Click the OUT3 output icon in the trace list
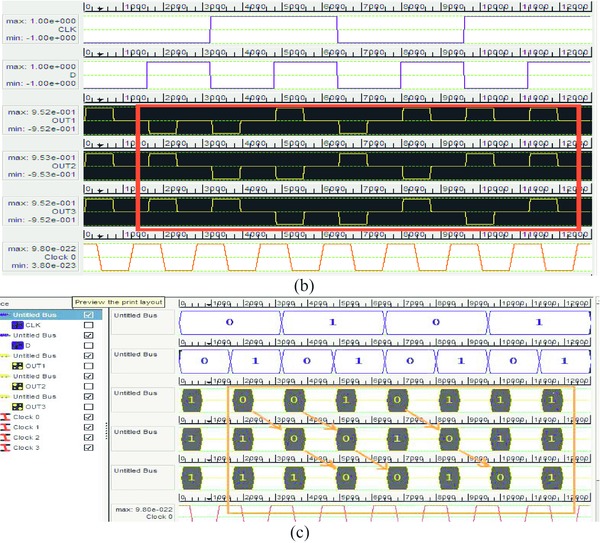This screenshot has height=543, width=600. tap(17, 407)
